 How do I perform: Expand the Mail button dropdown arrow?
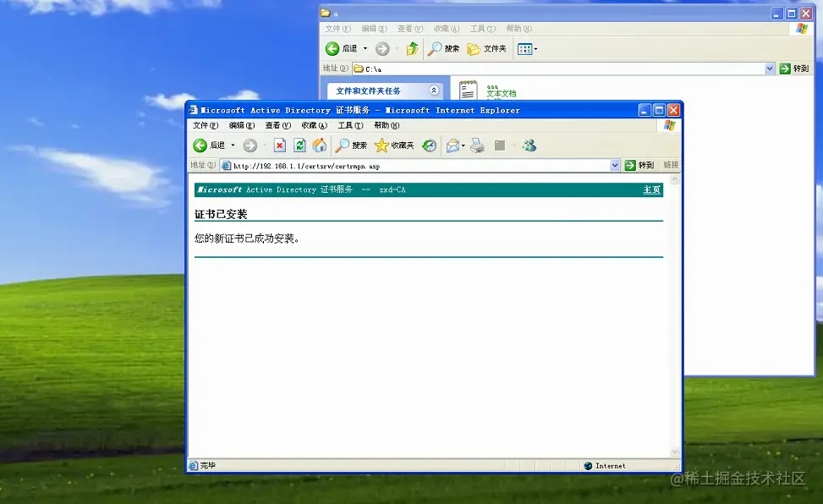pos(463,145)
